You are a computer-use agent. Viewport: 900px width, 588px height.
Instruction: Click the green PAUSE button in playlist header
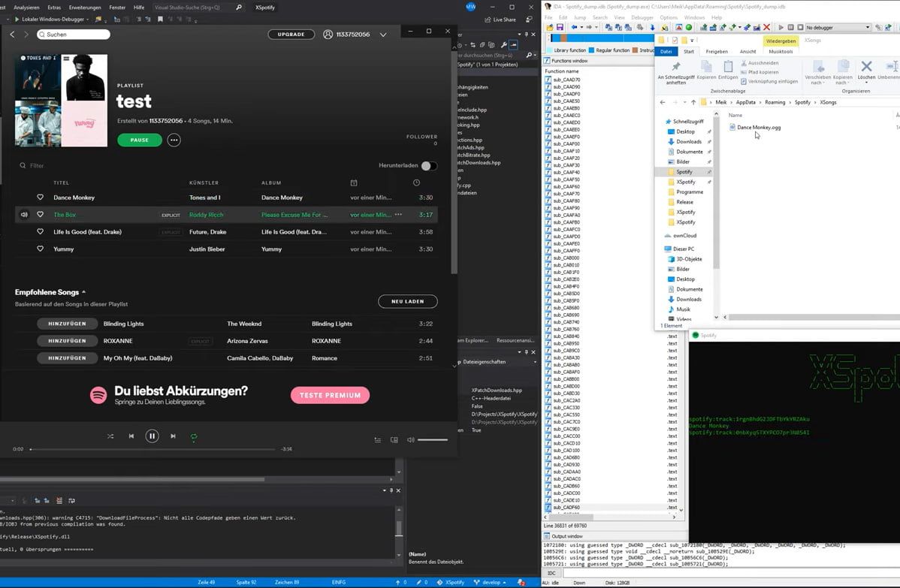point(140,140)
